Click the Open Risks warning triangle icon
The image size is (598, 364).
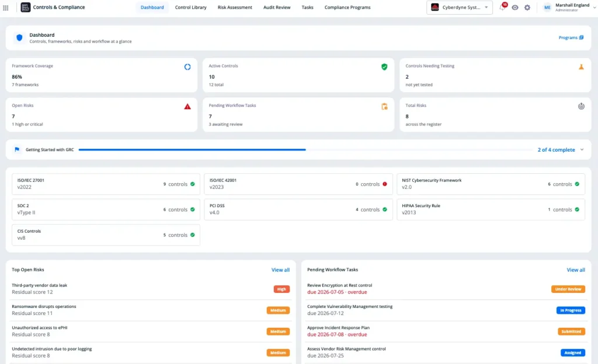[x=187, y=107]
